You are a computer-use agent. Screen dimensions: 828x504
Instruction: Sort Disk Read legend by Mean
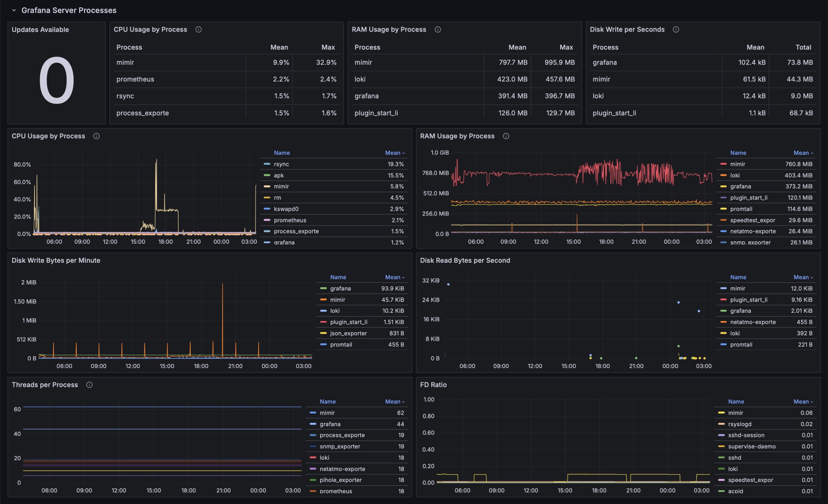pos(803,277)
